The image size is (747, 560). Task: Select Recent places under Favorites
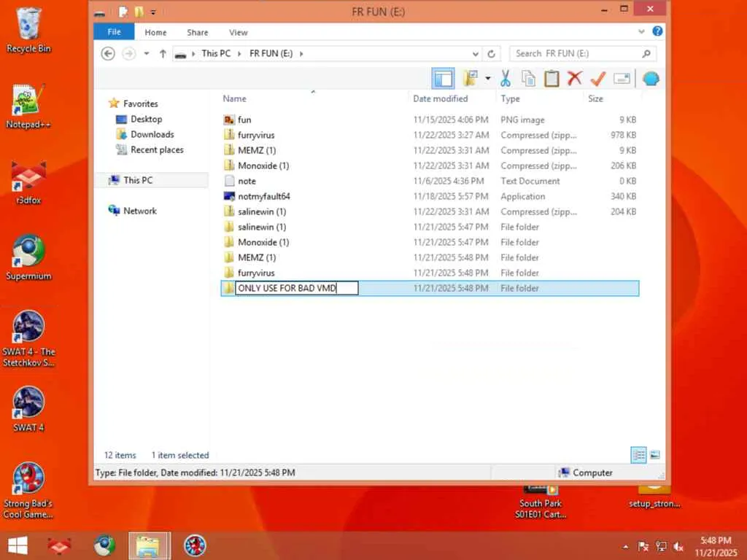click(157, 149)
